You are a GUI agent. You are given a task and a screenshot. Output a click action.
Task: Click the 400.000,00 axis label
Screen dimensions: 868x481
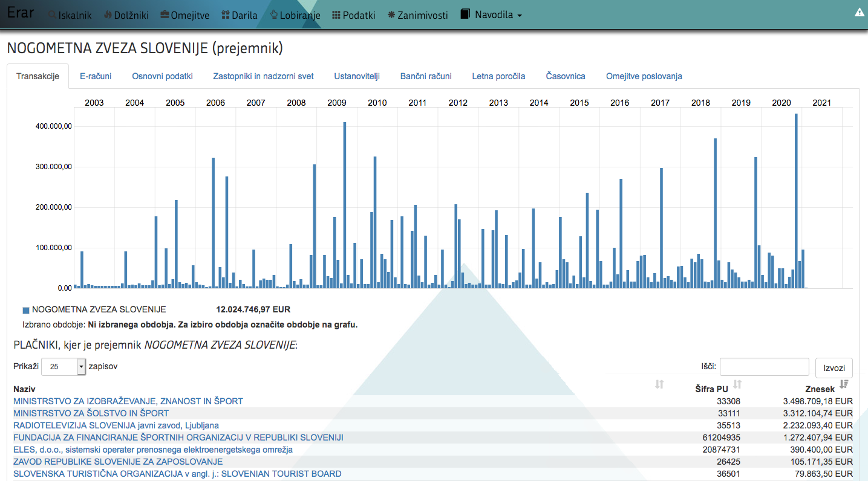54,126
